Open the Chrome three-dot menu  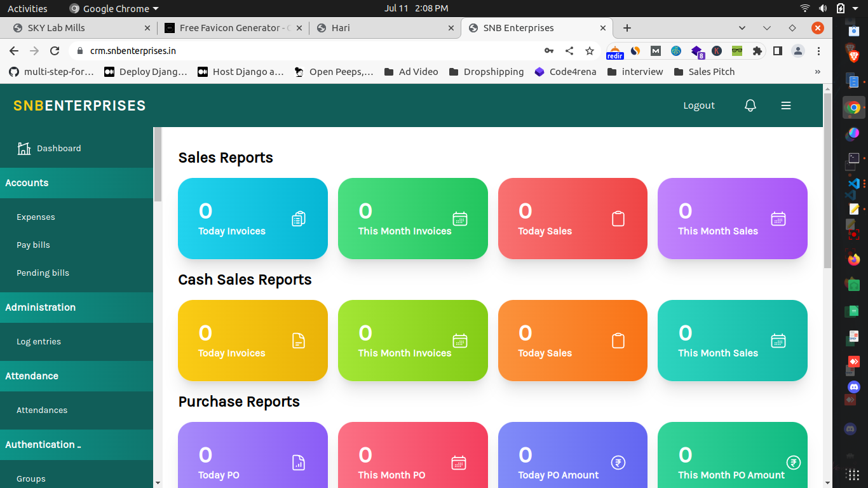pyautogui.click(x=818, y=51)
